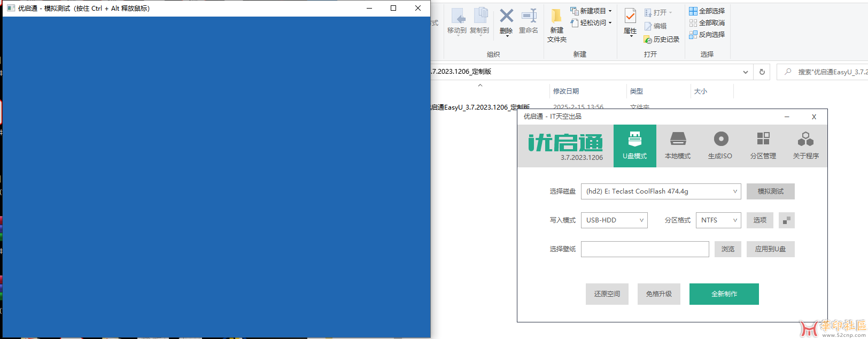This screenshot has height=339, width=868.
Task: Click the 模拟测试 button
Action: click(770, 191)
